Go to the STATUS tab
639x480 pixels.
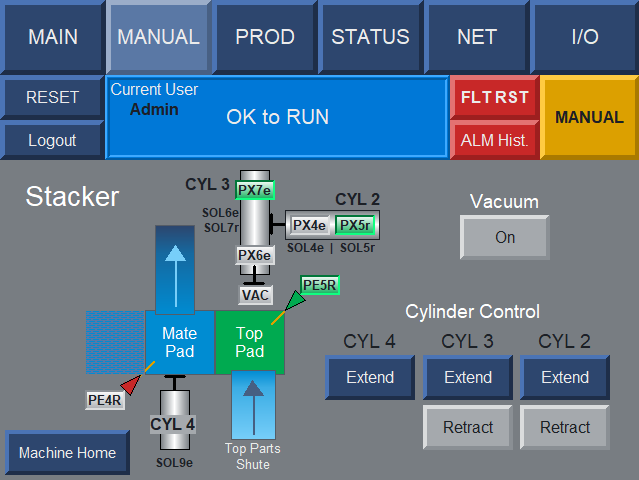coord(370,37)
